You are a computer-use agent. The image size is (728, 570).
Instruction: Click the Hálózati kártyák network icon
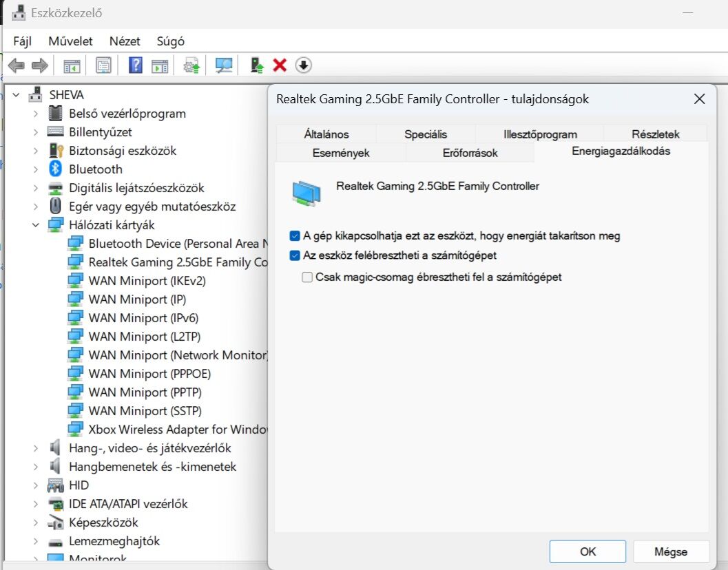point(56,224)
